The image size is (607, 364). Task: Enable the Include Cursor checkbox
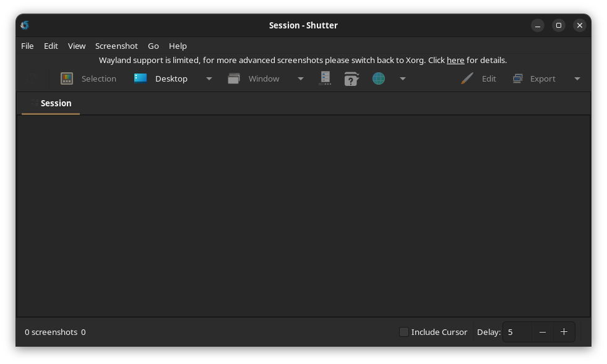404,332
